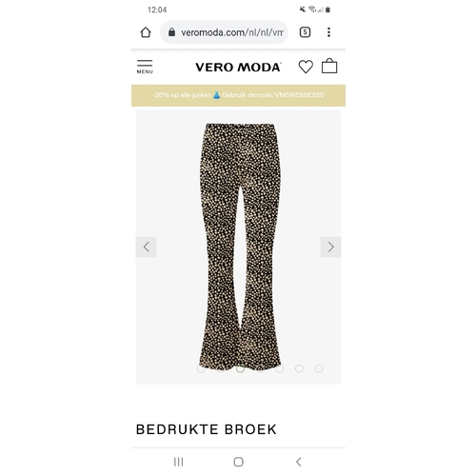Open the shopping bag cart
Screen dimensions: 476x476
point(329,66)
